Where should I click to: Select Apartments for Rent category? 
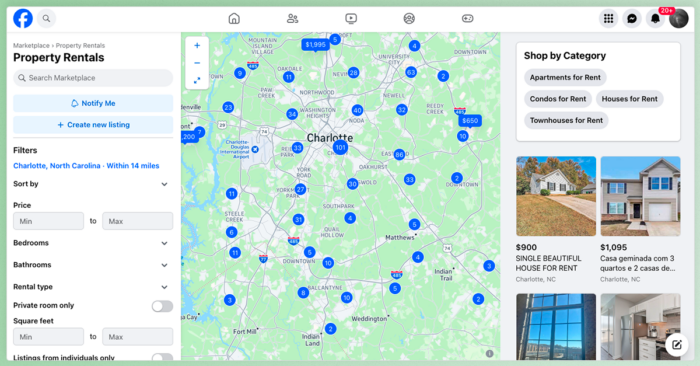[x=565, y=77]
